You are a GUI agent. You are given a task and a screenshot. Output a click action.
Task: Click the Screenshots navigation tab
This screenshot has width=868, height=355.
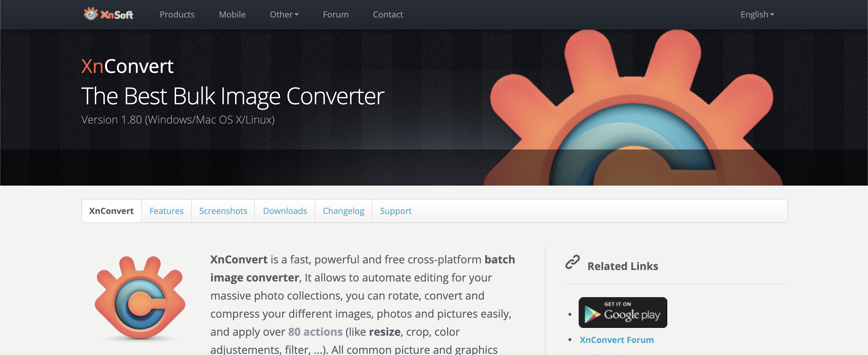[x=223, y=210]
